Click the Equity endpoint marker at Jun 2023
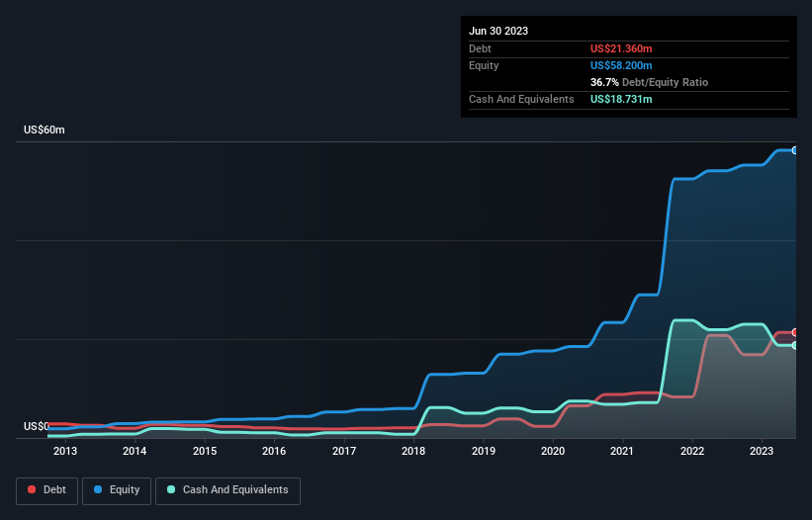 pyautogui.click(x=795, y=150)
